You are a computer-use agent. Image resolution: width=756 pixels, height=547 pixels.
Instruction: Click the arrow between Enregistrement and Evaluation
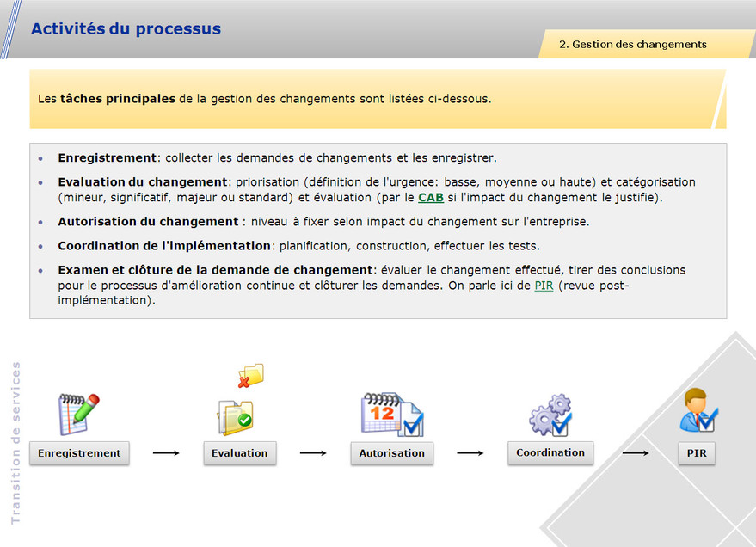click(166, 452)
